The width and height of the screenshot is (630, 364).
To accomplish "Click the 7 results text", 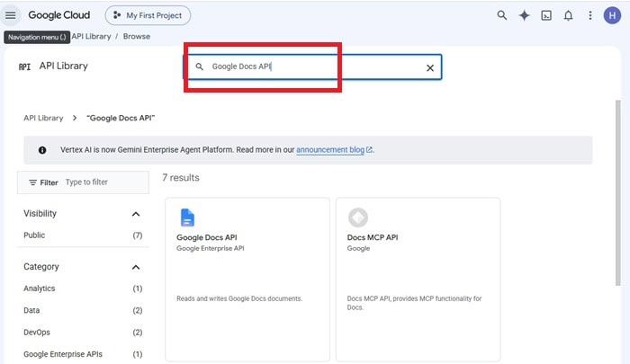I will tap(181, 178).
